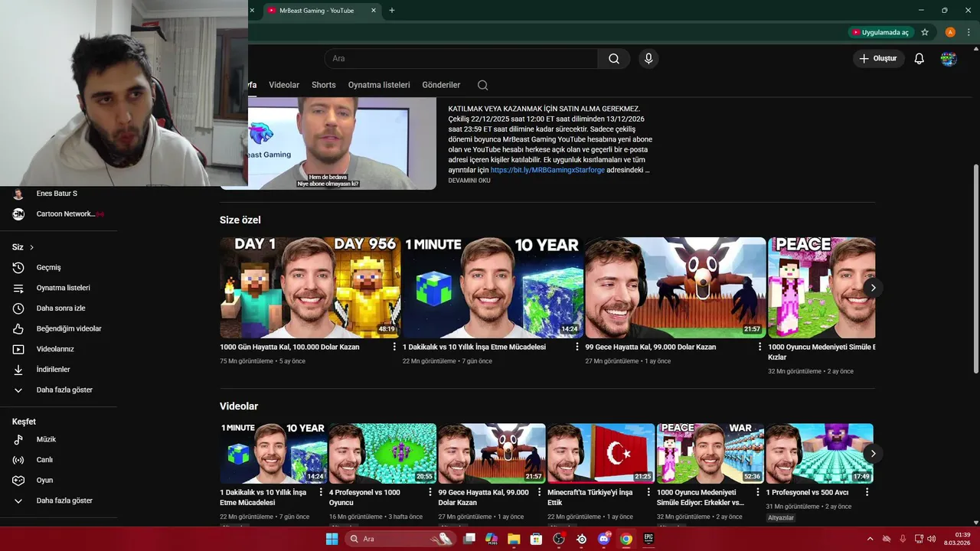Open Enes Batur S subscription
Viewport: 980px width, 551px height.
point(58,194)
